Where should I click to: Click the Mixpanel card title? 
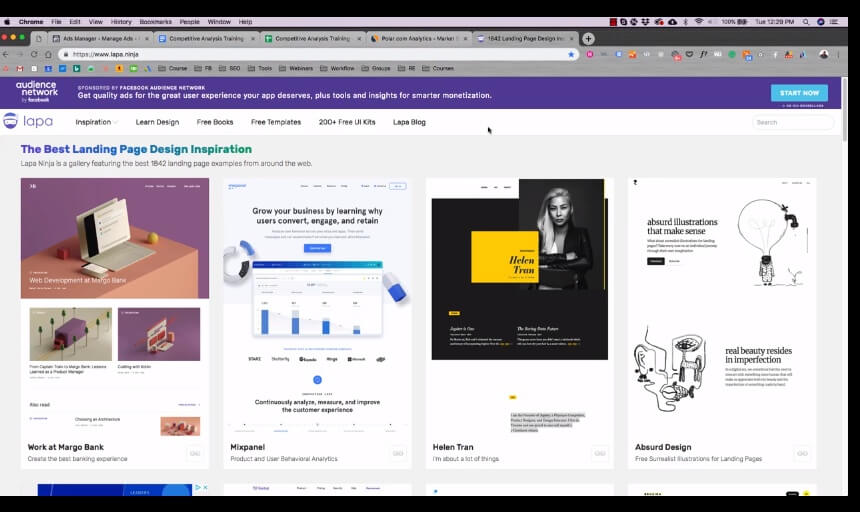click(247, 447)
